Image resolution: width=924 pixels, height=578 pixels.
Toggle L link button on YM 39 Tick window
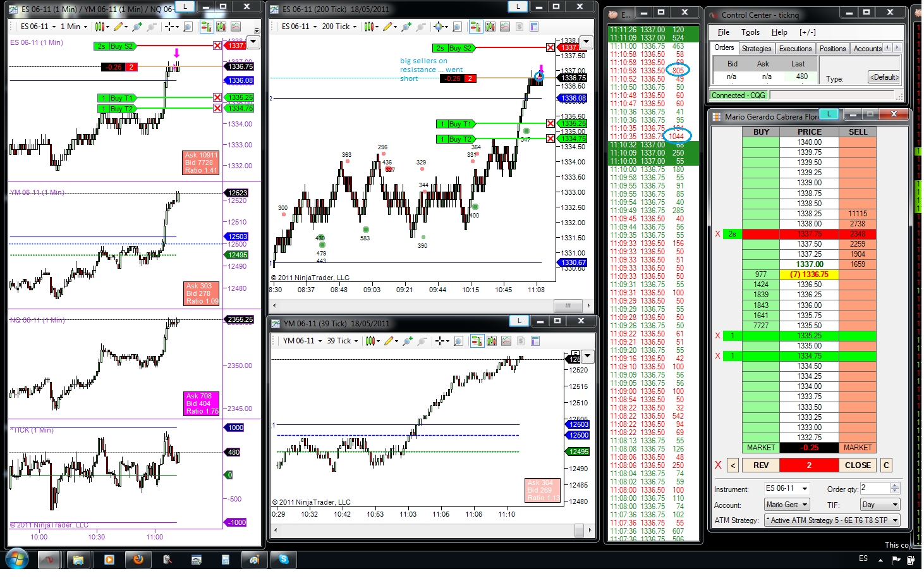click(x=520, y=321)
